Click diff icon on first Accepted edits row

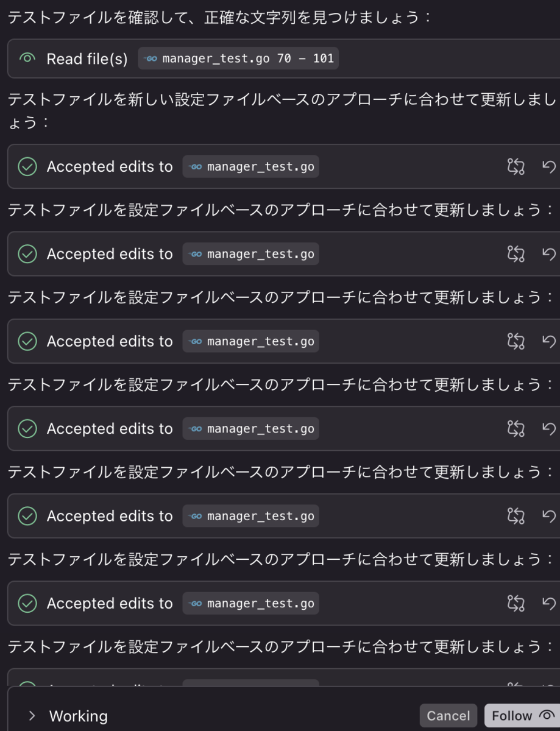coord(516,166)
